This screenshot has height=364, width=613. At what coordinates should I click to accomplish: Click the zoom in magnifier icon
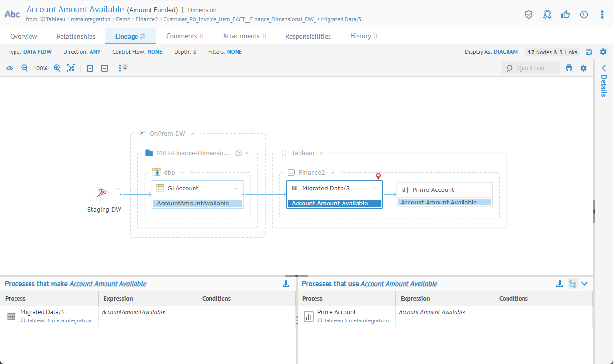57,68
